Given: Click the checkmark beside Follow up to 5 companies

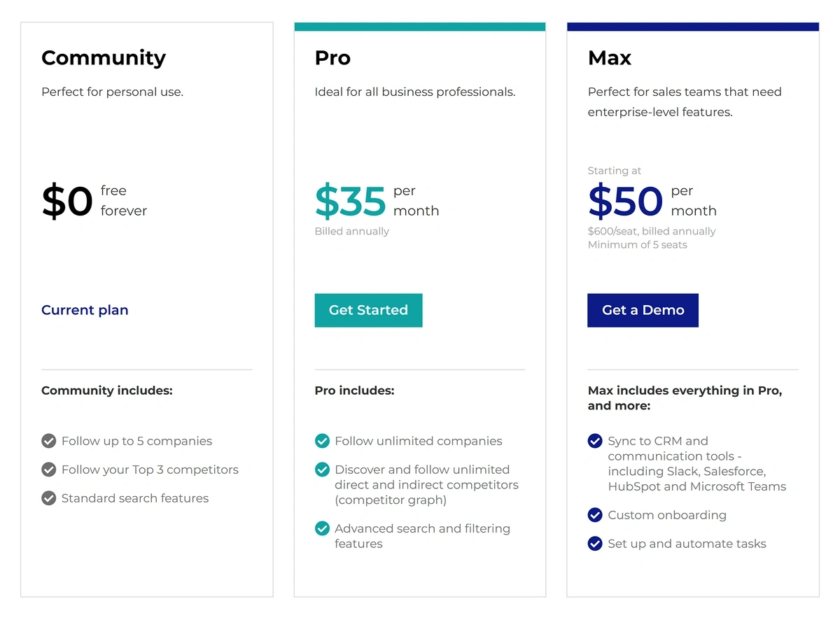Looking at the screenshot, I should click(x=48, y=441).
